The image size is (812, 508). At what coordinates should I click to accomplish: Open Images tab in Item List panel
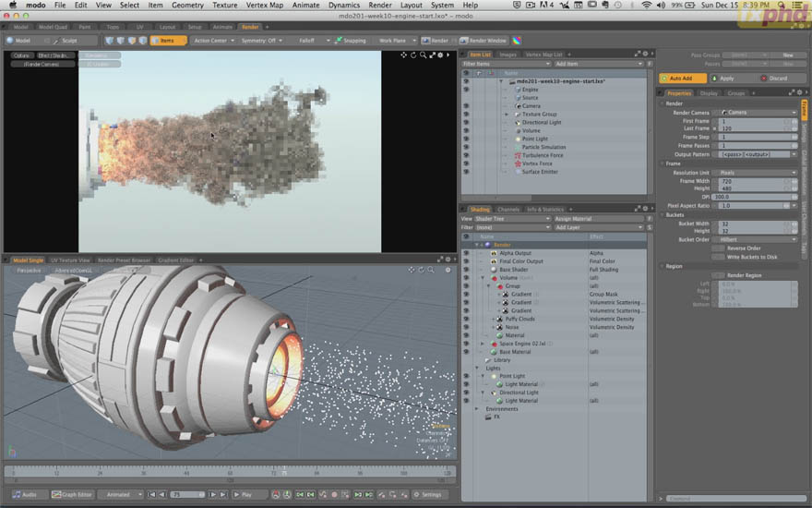(x=507, y=54)
